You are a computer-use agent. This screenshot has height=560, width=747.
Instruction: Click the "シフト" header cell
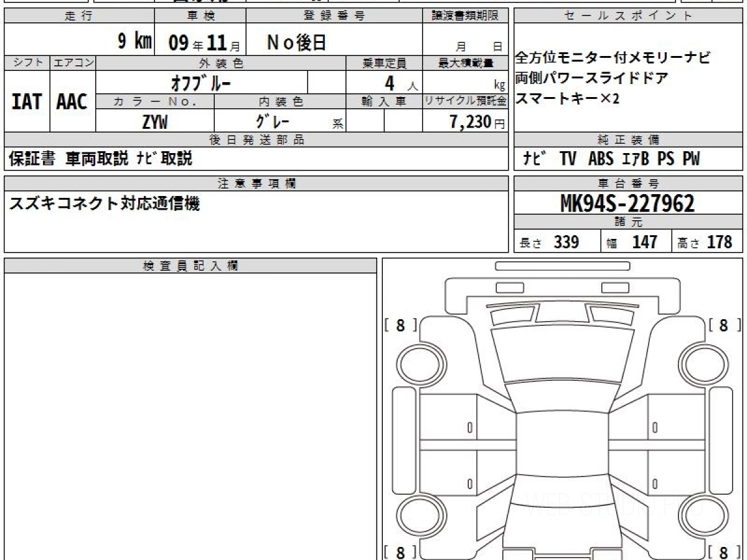click(27, 63)
